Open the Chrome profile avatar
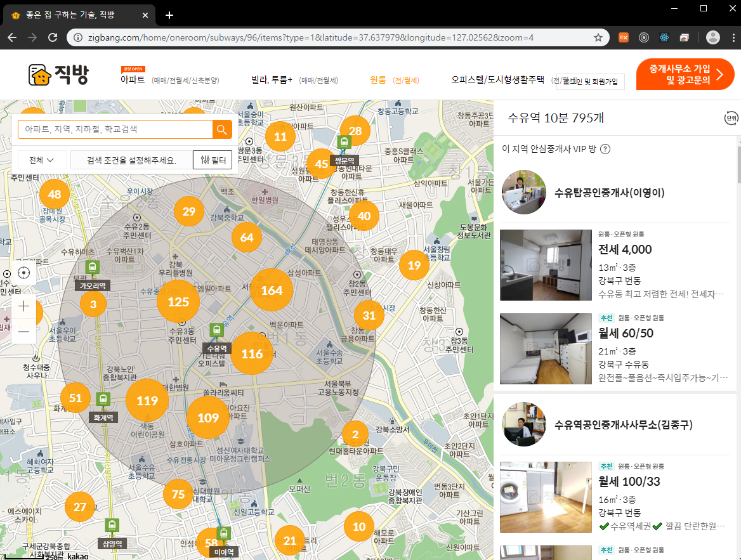This screenshot has width=741, height=560. coord(712,37)
